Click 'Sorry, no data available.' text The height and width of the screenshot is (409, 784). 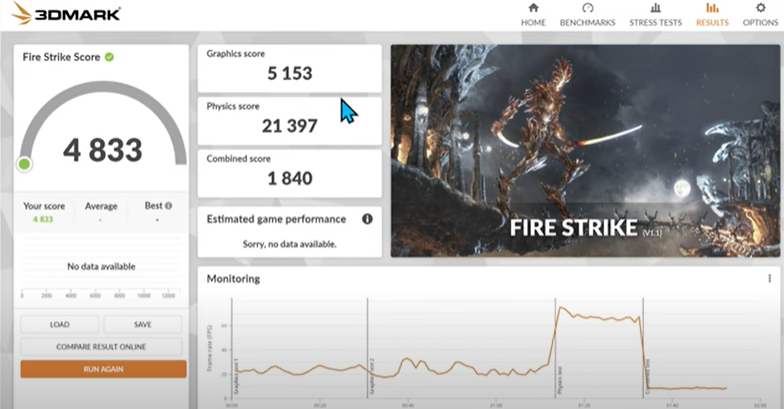[290, 244]
